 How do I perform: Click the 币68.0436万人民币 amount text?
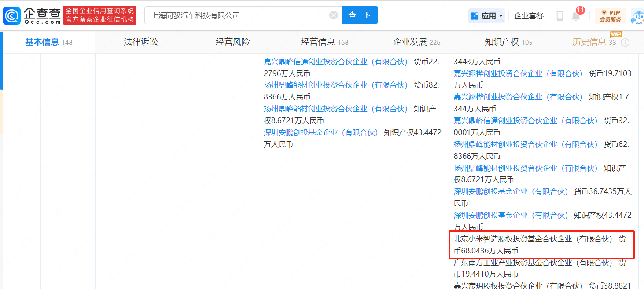pos(486,251)
